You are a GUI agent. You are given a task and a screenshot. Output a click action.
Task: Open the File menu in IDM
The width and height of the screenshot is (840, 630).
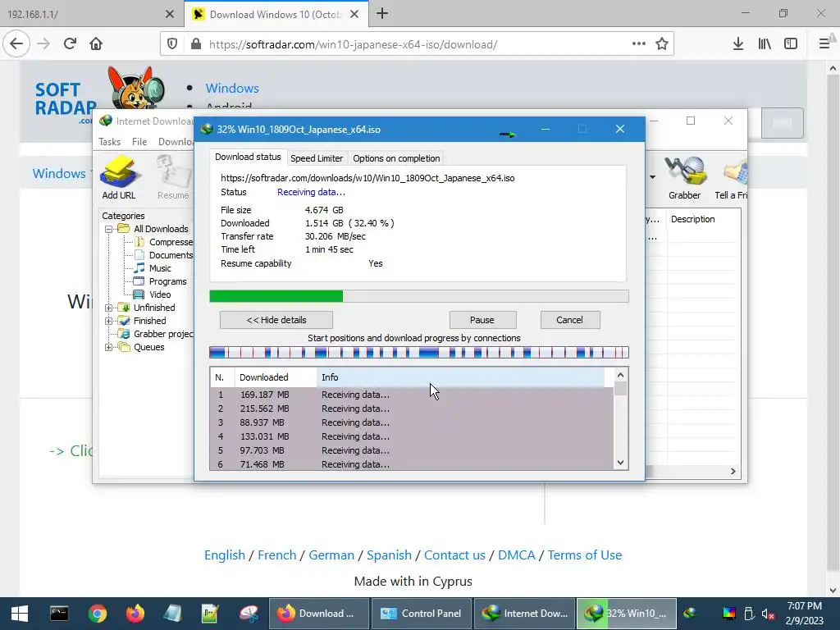tap(139, 141)
